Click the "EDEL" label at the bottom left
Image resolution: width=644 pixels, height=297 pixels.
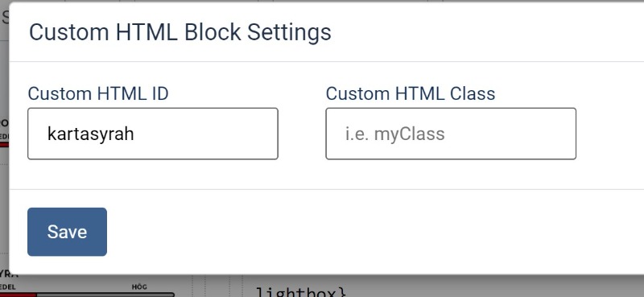point(7,287)
